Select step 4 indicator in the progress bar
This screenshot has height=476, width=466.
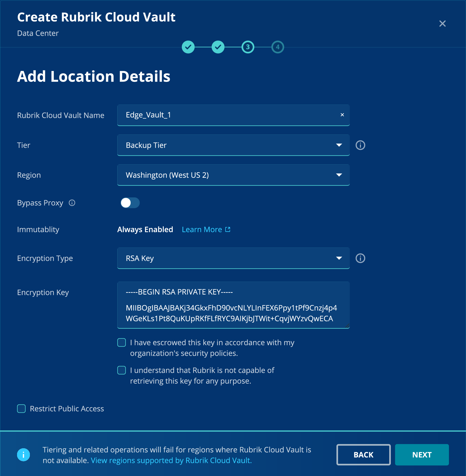pos(278,47)
